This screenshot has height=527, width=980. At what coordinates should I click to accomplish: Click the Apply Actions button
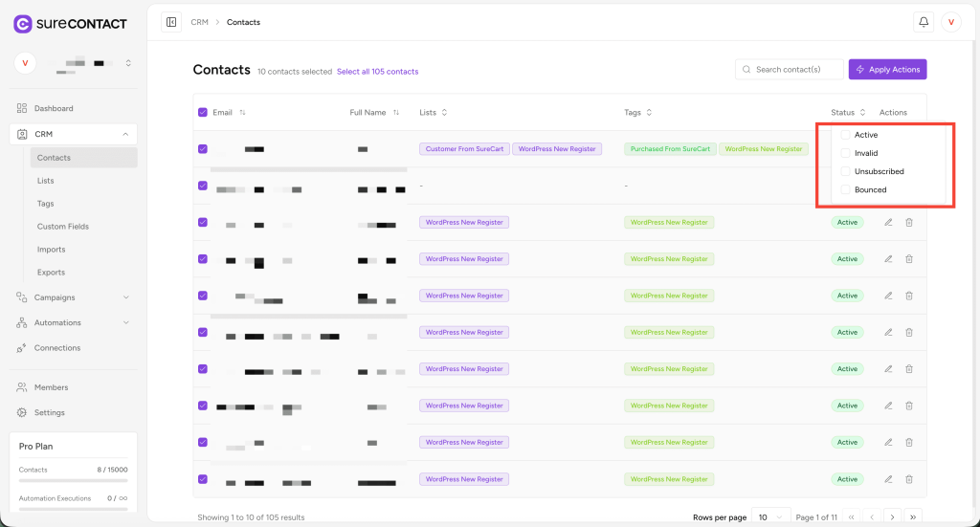pos(887,70)
